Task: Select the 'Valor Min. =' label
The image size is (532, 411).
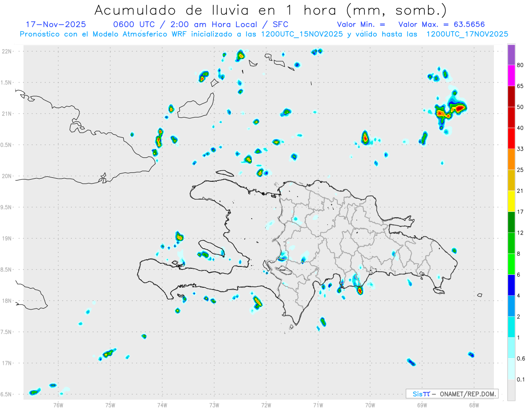Action: (x=361, y=24)
